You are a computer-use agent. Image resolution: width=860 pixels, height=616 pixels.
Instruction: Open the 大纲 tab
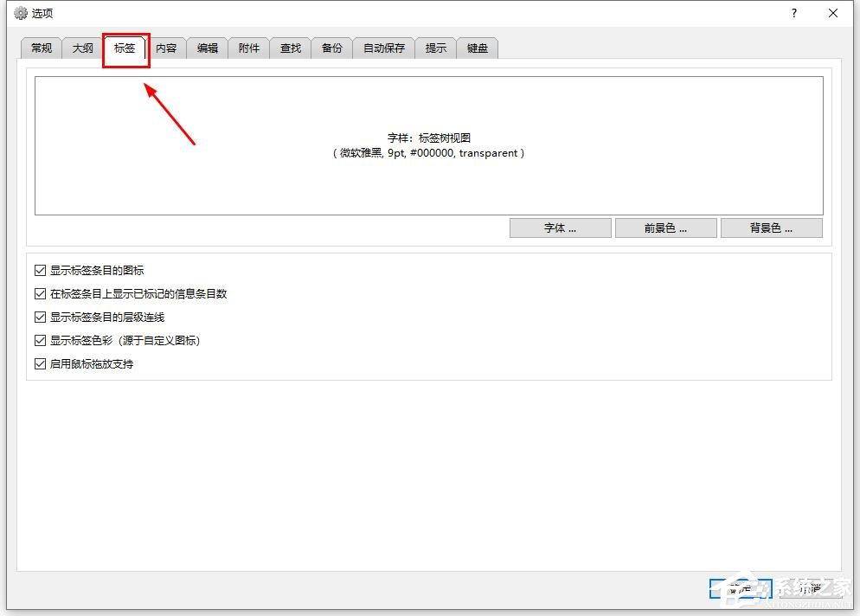(83, 48)
